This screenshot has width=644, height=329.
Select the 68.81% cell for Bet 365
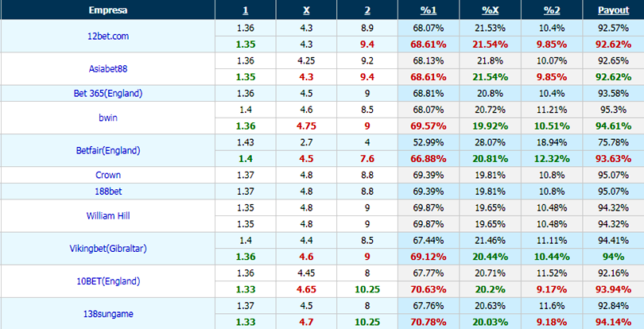point(429,94)
